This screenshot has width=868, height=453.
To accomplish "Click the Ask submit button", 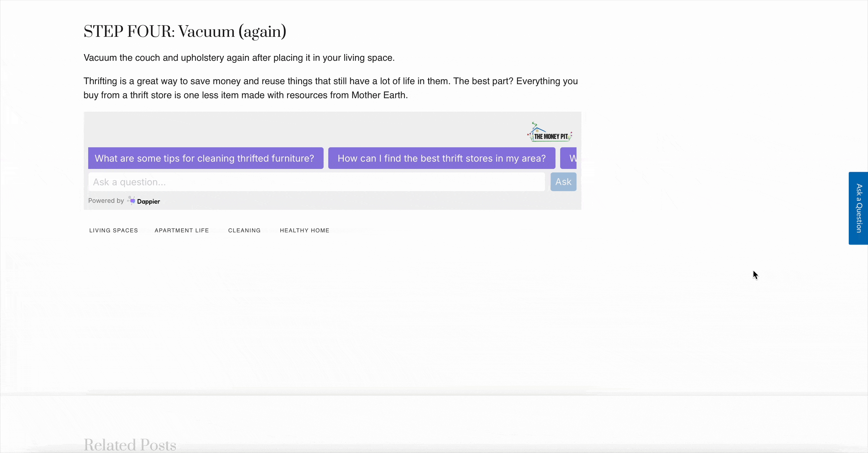I will pyautogui.click(x=563, y=182).
